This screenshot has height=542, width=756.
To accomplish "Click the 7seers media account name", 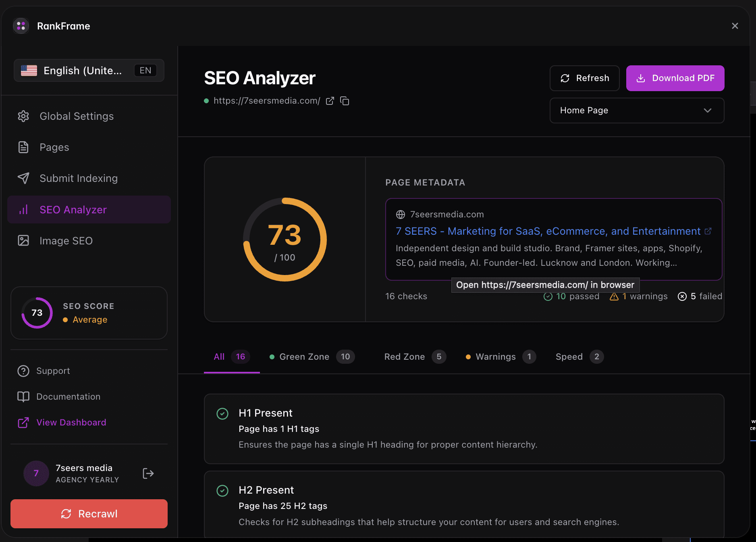I will (x=84, y=468).
